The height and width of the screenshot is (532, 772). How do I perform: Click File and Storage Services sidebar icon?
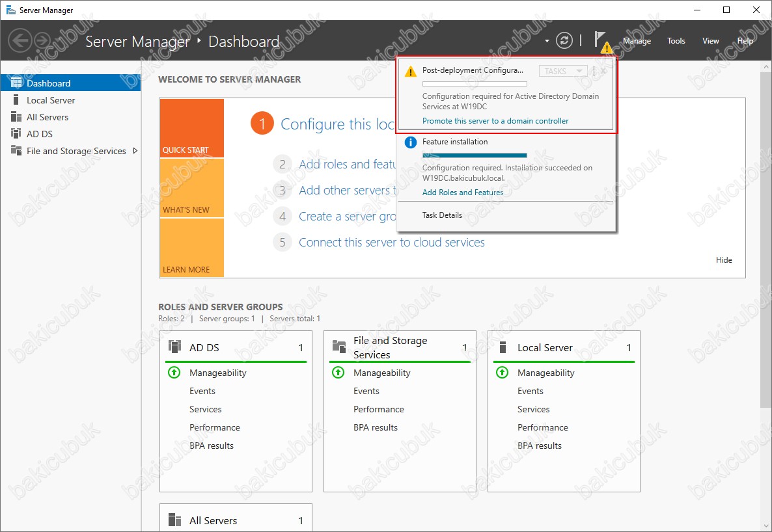pos(16,151)
